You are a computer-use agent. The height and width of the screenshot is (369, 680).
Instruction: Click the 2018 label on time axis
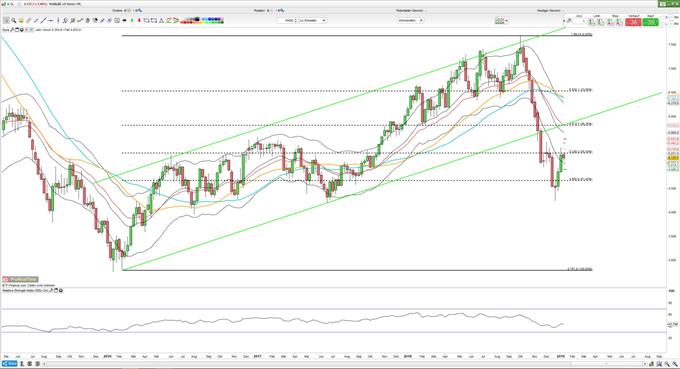point(408,356)
